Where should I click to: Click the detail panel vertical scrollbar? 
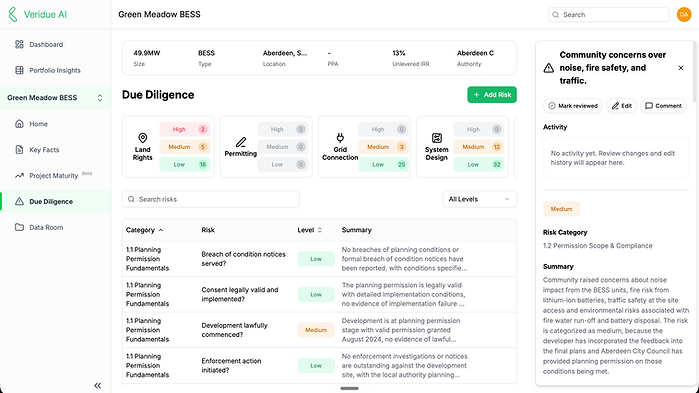click(694, 71)
